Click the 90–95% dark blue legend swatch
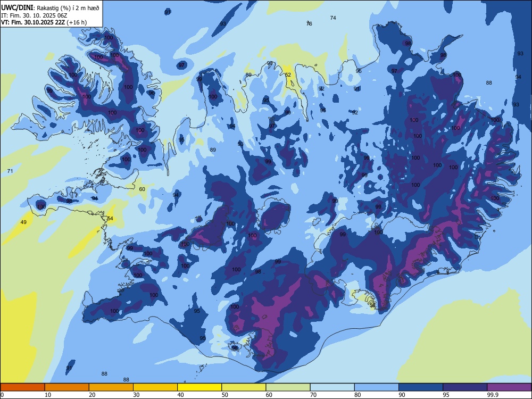This screenshot has width=532, height=399. click(421, 387)
